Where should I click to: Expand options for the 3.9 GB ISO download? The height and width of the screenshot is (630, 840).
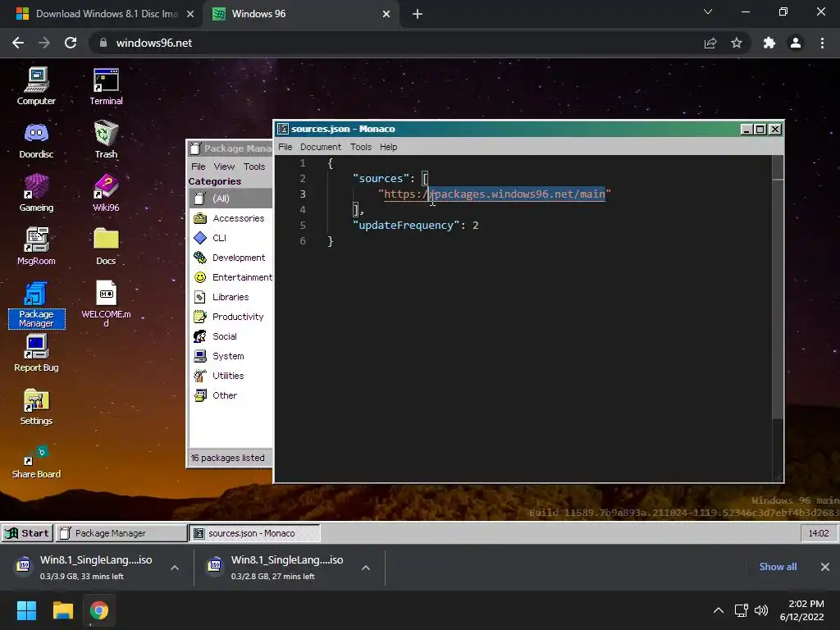(175, 568)
